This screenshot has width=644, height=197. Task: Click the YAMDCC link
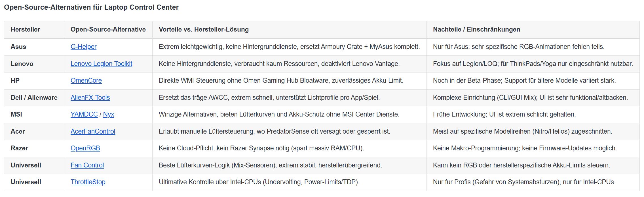tap(84, 114)
